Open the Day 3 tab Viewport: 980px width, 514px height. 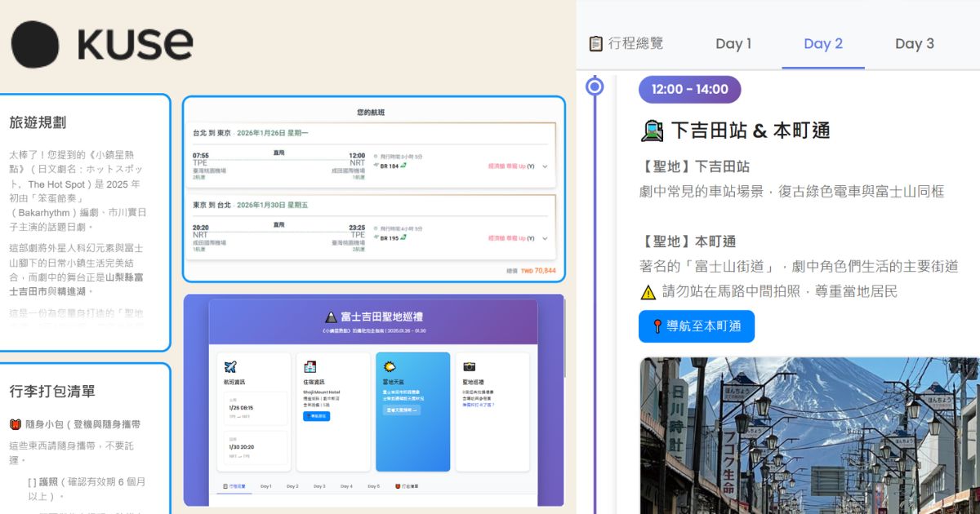tap(914, 44)
